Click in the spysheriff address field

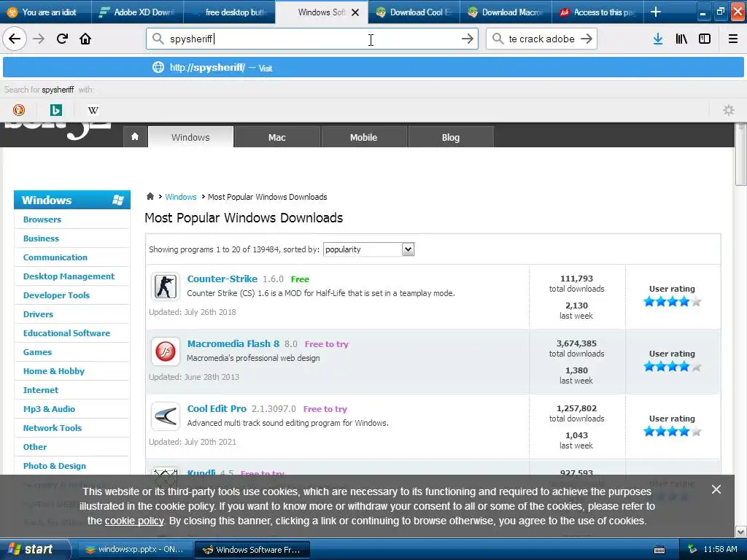(312, 39)
